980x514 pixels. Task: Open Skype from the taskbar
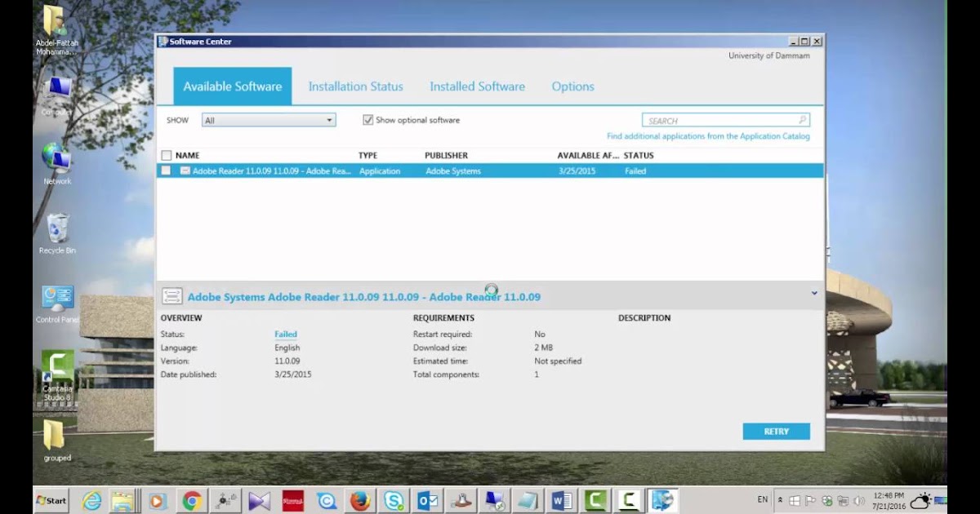point(394,500)
